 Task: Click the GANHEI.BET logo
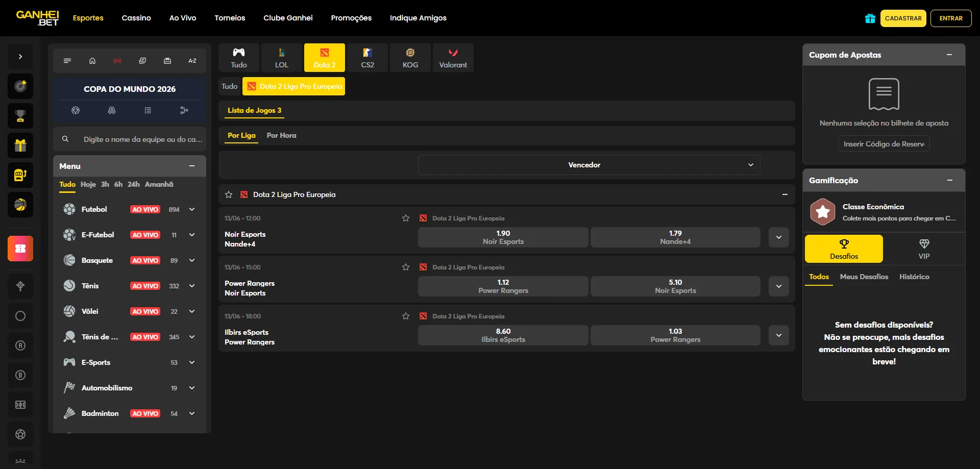tap(38, 18)
